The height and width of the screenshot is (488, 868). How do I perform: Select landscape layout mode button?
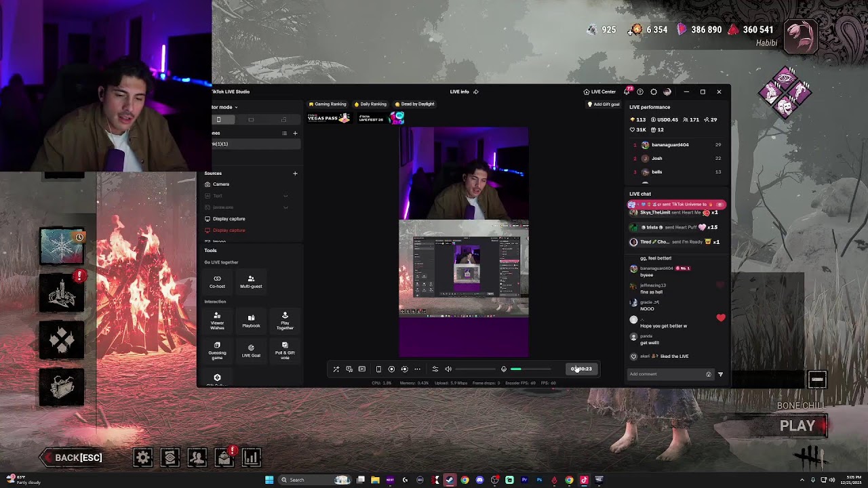tap(251, 119)
